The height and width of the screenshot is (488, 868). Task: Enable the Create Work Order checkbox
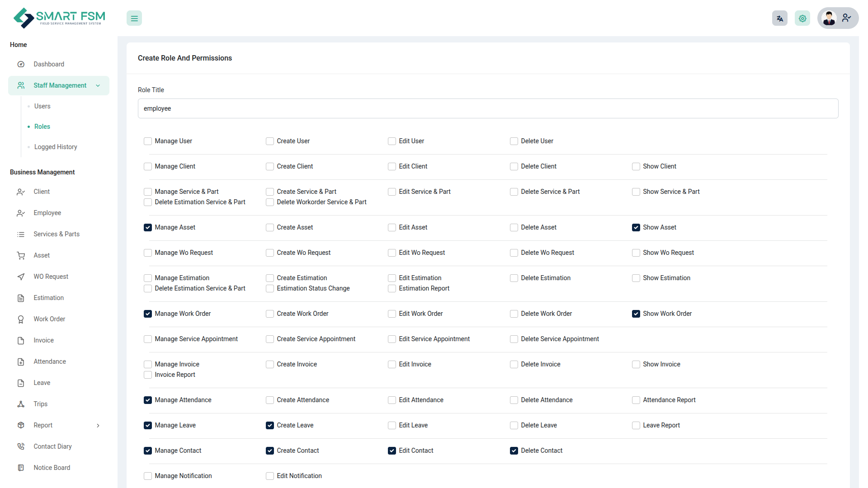point(270,314)
